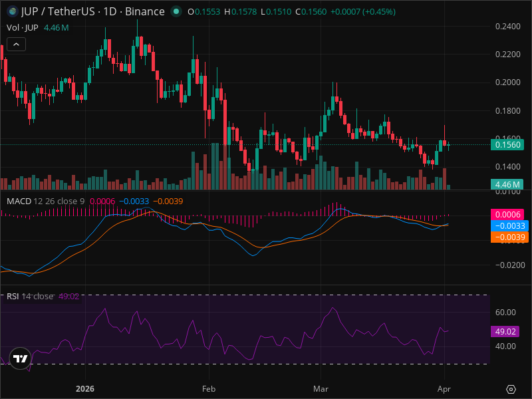Click the open price O0.1553 value
Image resolution: width=532 pixels, height=399 pixels.
tap(204, 12)
